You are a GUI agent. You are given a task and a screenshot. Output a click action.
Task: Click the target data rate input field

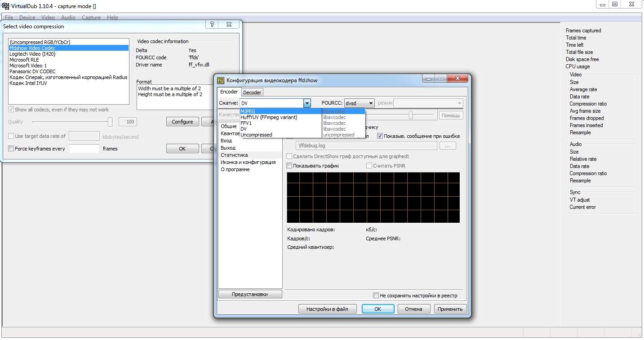tap(84, 136)
